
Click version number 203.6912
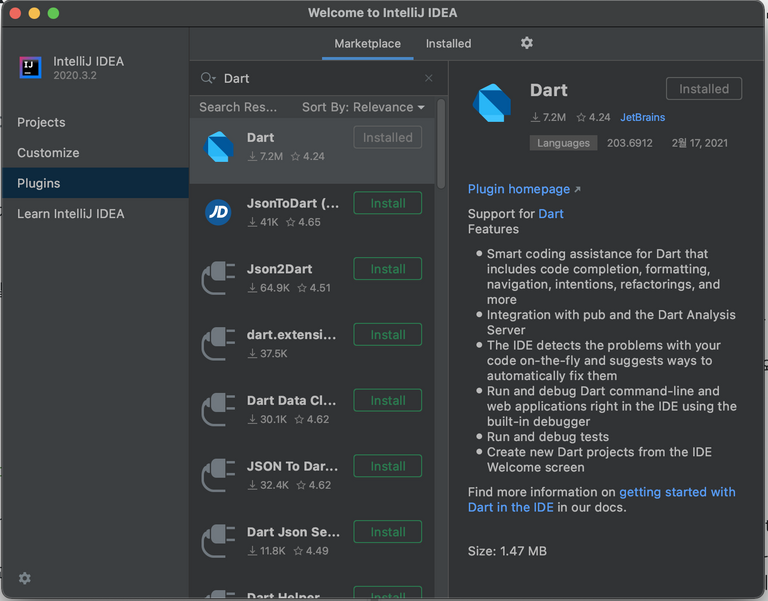coord(630,143)
